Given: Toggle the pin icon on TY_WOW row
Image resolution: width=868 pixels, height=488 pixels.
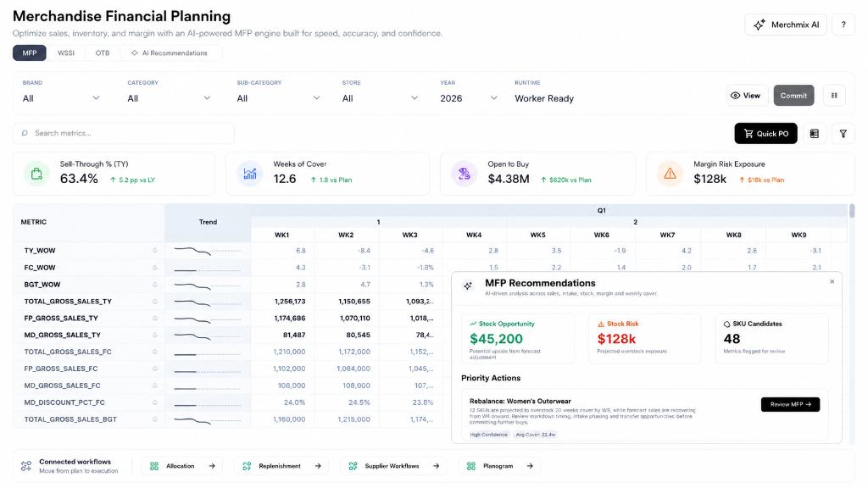Looking at the screenshot, I should tap(155, 251).
